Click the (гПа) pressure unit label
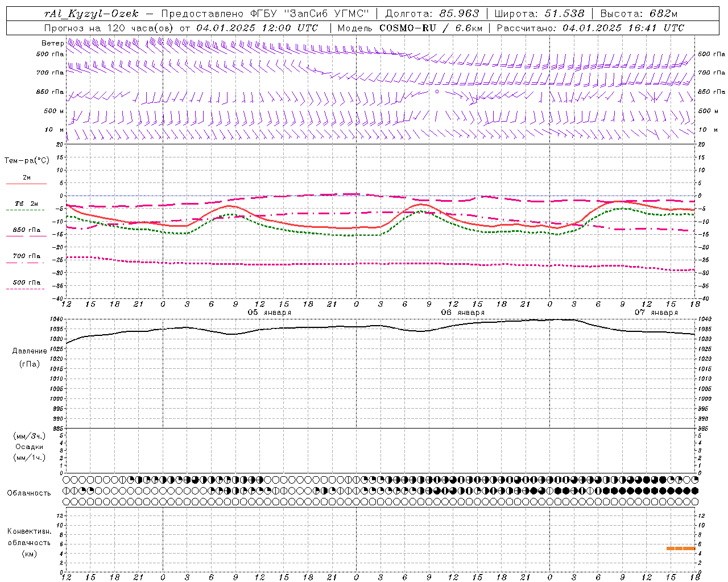The width and height of the screenshot is (728, 582). 30,364
